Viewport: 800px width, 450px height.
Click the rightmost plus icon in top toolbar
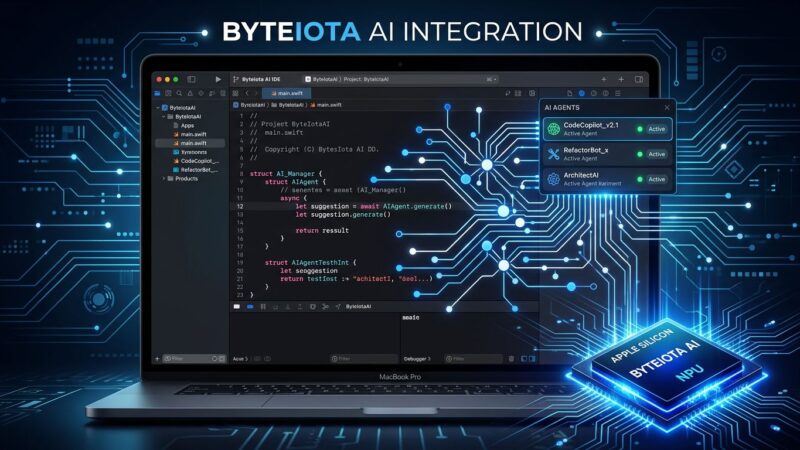(x=621, y=80)
